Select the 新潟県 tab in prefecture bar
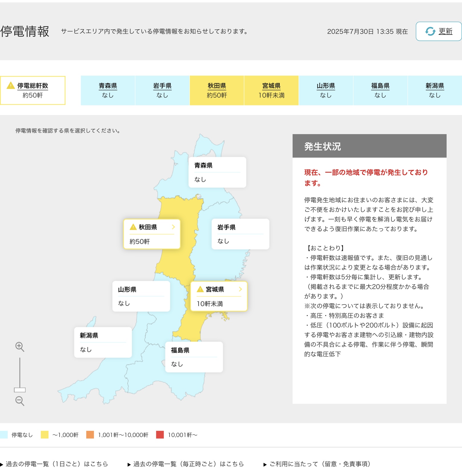The width and height of the screenshot is (462, 476). 435,90
